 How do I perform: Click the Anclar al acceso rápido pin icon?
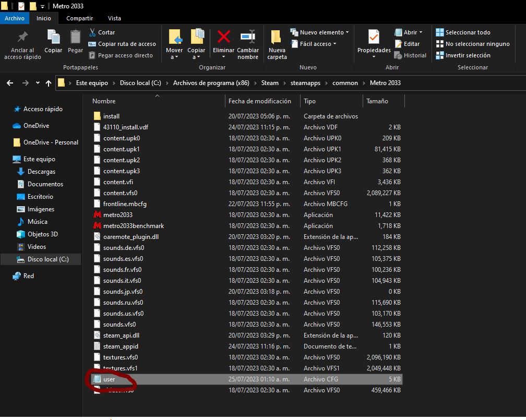click(x=22, y=37)
